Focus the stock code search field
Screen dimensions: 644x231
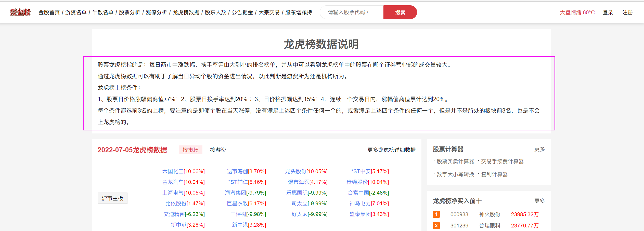coord(352,12)
